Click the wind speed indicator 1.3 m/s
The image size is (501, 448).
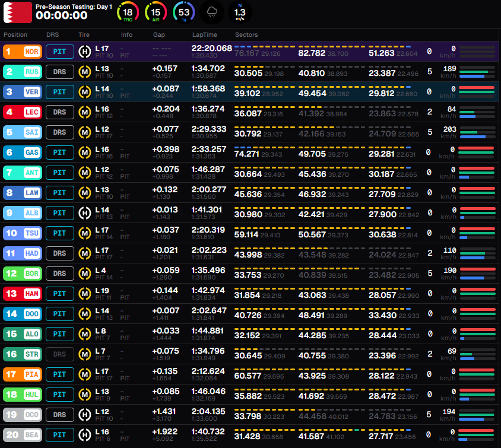[240, 13]
